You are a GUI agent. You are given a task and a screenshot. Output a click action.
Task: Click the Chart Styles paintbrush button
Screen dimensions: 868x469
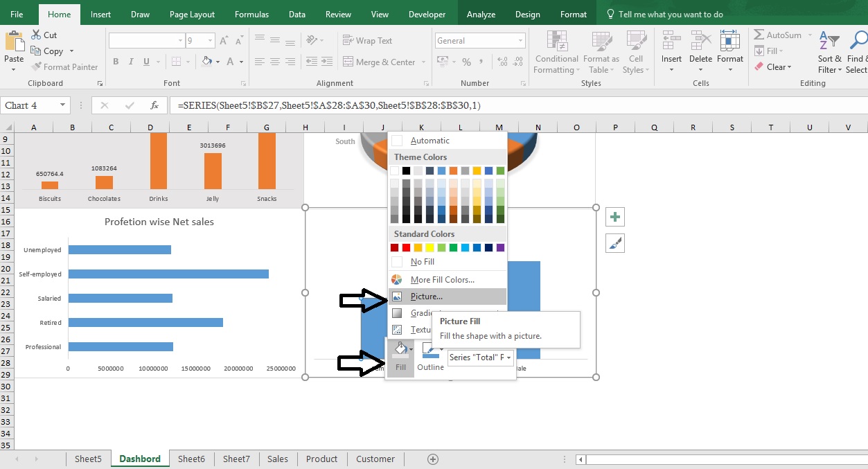615,243
